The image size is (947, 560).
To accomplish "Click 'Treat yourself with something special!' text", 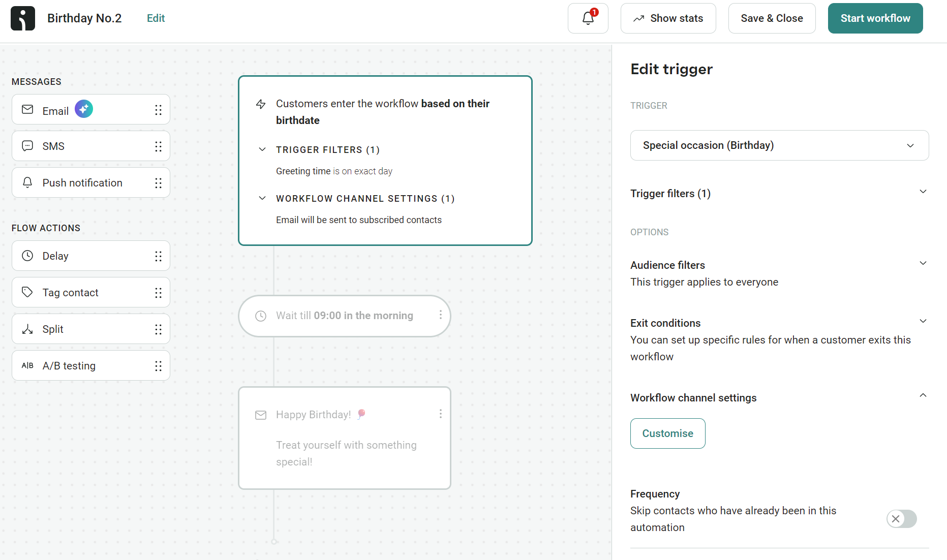I will [346, 453].
